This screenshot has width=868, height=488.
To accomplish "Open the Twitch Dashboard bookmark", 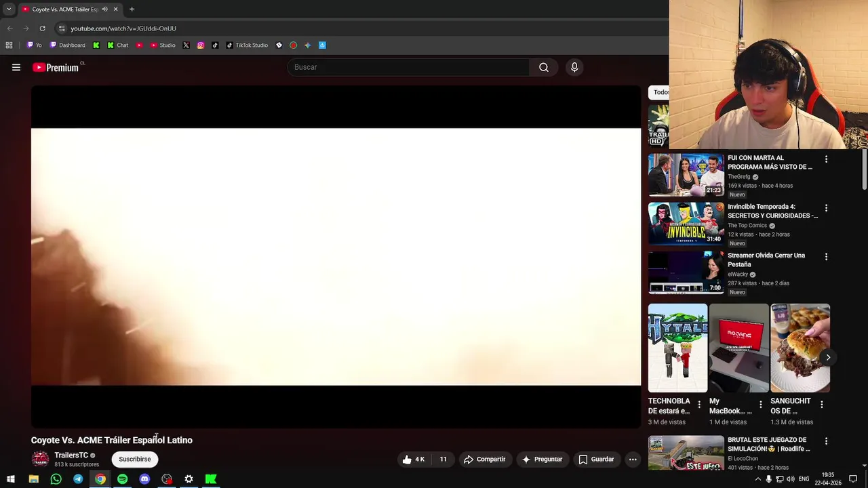I will coord(68,45).
